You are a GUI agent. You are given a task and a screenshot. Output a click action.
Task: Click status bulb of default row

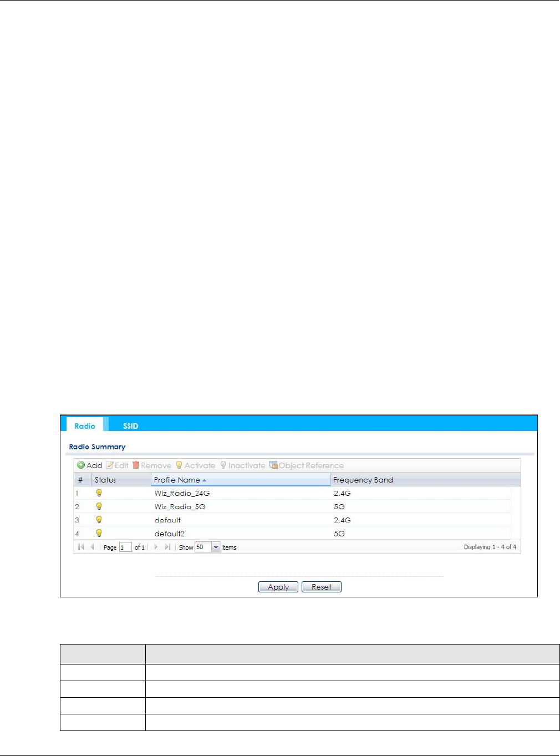[x=99, y=519]
